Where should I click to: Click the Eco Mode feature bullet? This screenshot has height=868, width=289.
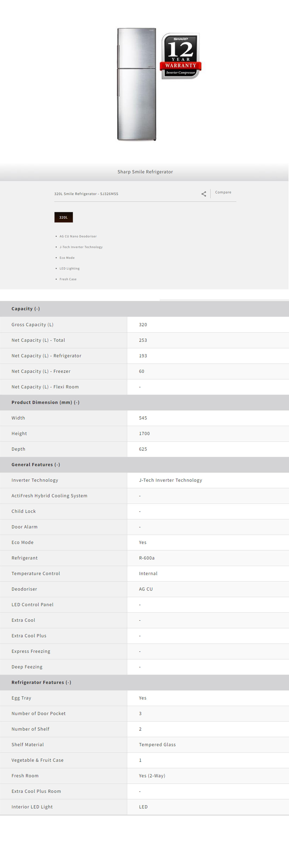point(67,258)
